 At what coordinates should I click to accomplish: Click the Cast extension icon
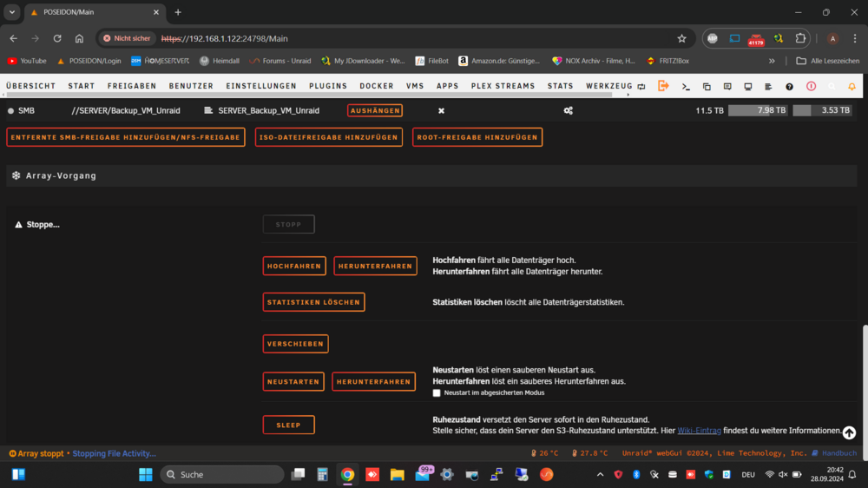click(734, 38)
